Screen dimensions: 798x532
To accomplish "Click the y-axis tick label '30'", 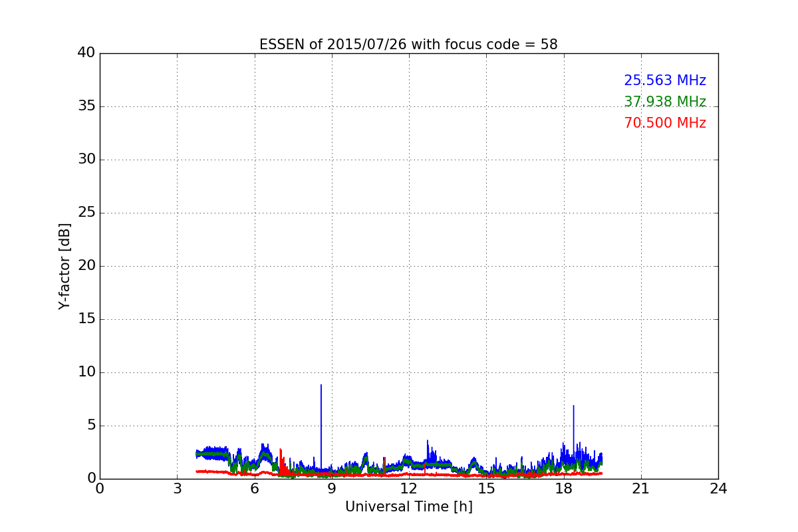I will coord(86,160).
